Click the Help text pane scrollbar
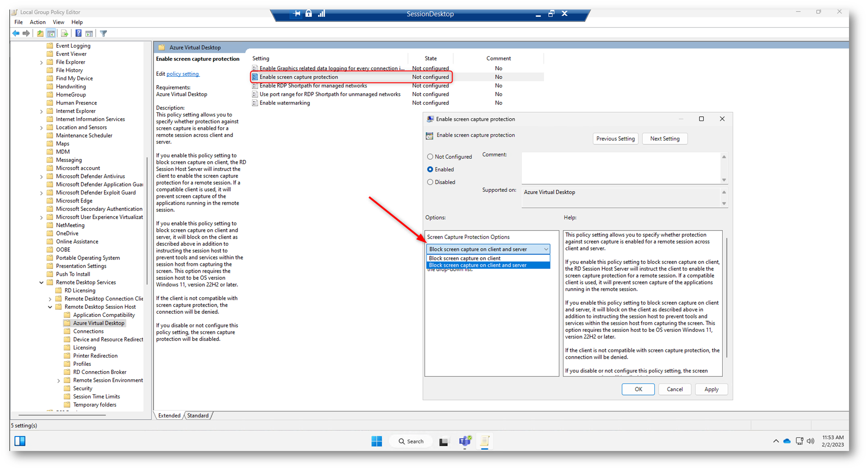 726,297
